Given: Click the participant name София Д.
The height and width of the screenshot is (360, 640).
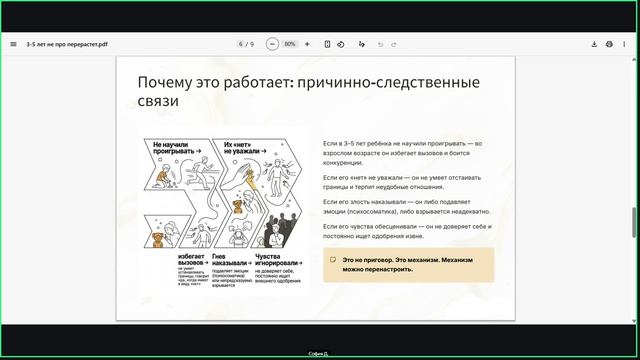Looking at the screenshot, I should (x=318, y=354).
